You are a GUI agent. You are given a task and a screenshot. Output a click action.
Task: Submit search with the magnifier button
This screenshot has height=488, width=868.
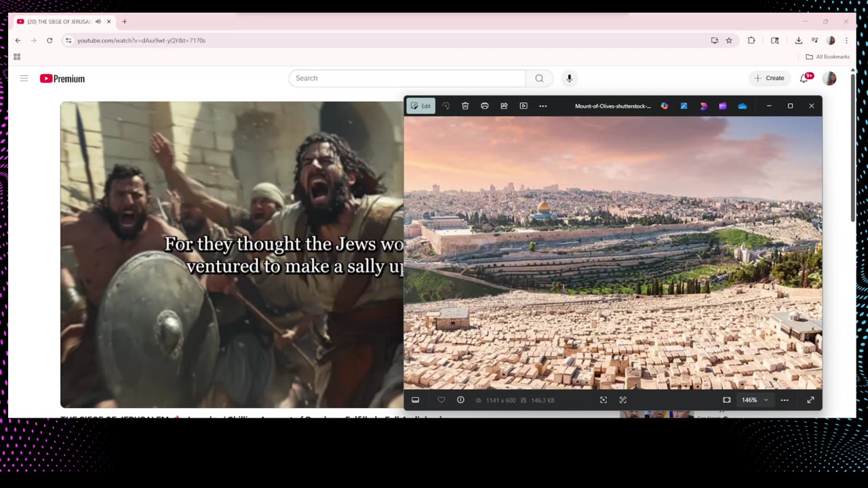point(539,79)
